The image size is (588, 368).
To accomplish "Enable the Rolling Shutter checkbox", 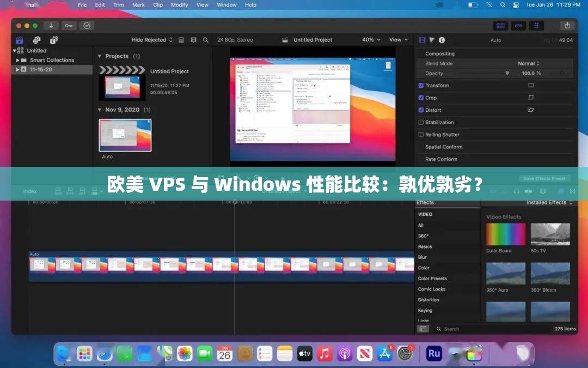I will pos(421,135).
